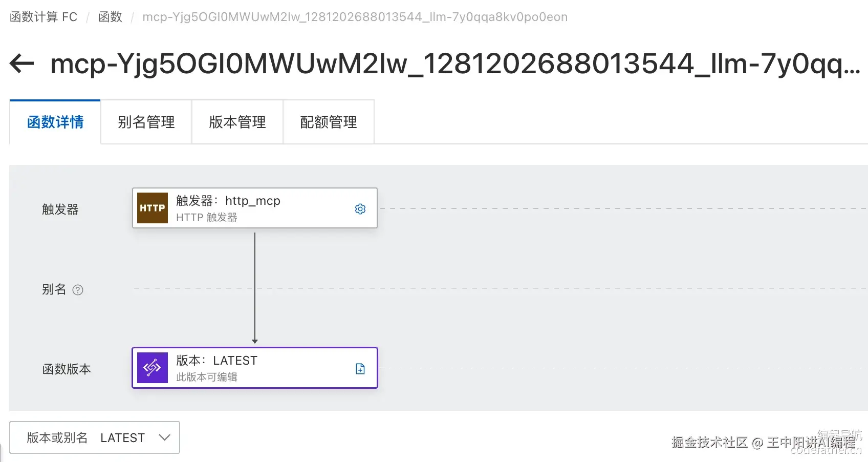Click the back arrow next to function name
868x462 pixels.
(21, 64)
